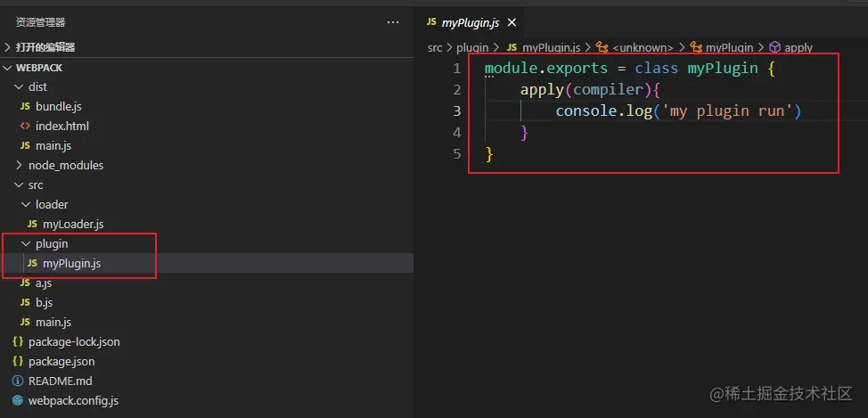Open bundle.js in the dist folder
Viewport: 868px width, 418px height.
(207, 106)
